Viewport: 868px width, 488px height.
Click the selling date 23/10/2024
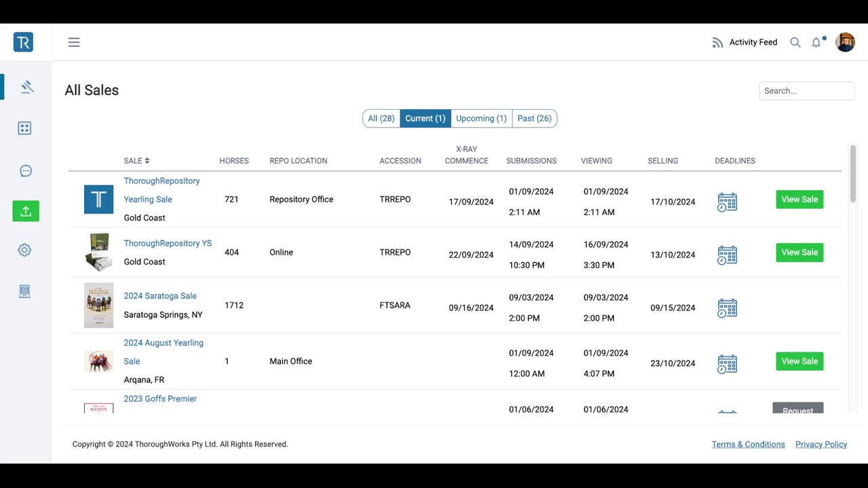673,363
